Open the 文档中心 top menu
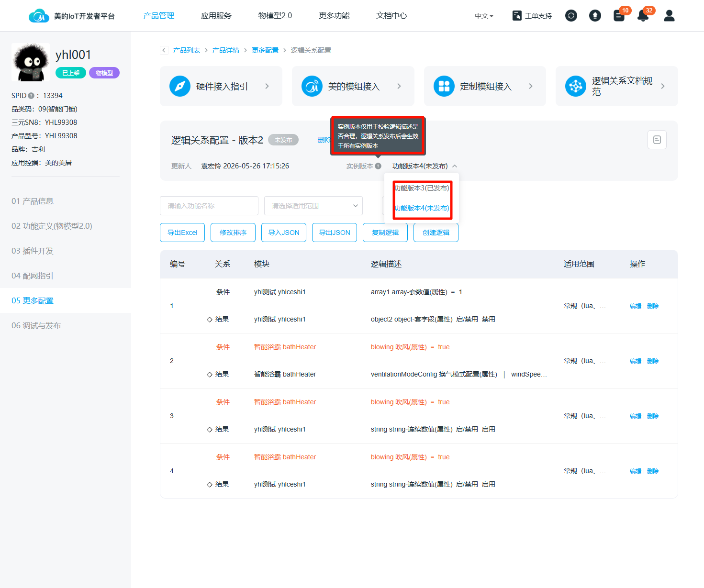Image resolution: width=704 pixels, height=588 pixels. (x=391, y=16)
